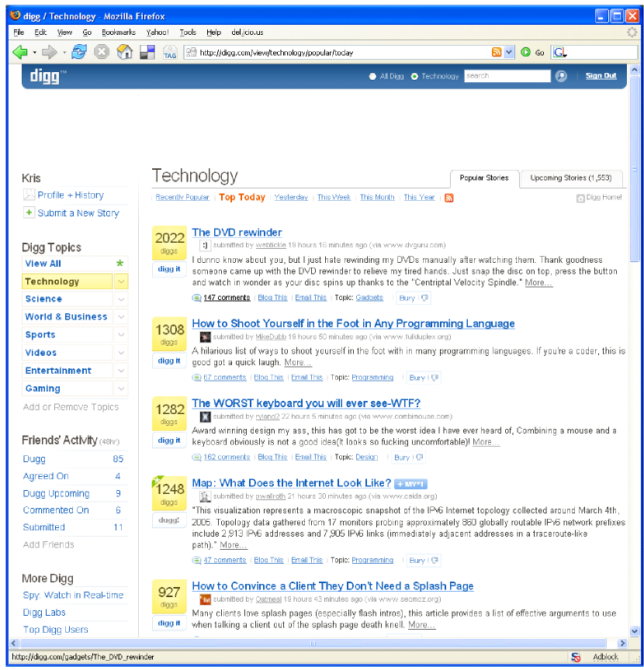Reload the page with the refresh icon

79,52
